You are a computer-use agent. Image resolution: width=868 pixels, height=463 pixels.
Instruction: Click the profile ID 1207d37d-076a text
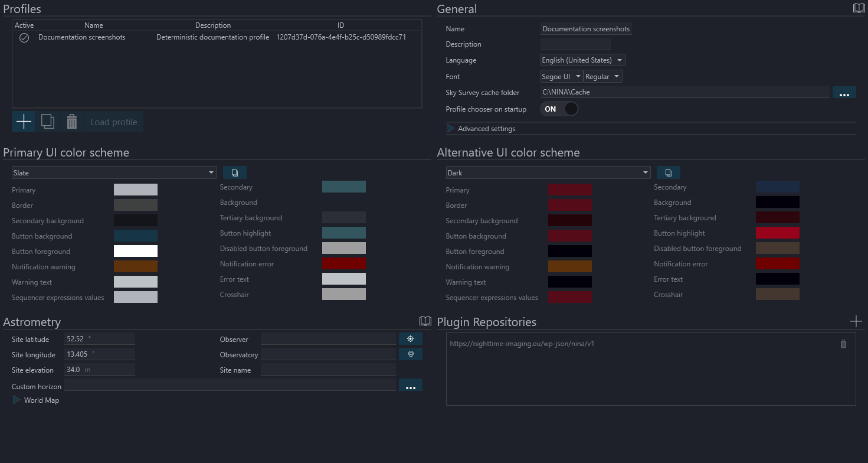coord(341,37)
